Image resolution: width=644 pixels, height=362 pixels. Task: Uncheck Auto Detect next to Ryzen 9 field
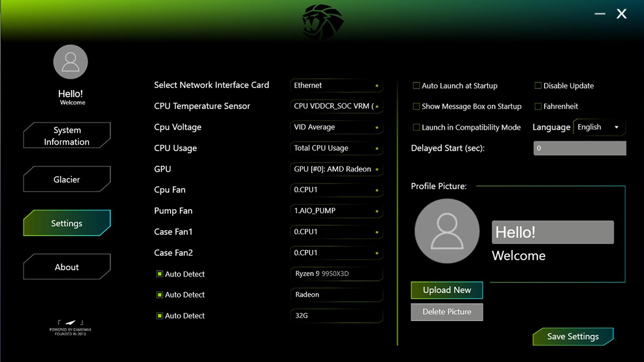[x=159, y=274]
